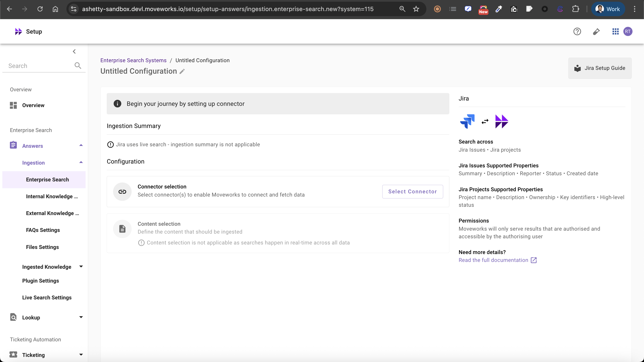Viewport: 644px width, 362px height.
Task: Expand the Lookup menu section
Action: (x=81, y=317)
